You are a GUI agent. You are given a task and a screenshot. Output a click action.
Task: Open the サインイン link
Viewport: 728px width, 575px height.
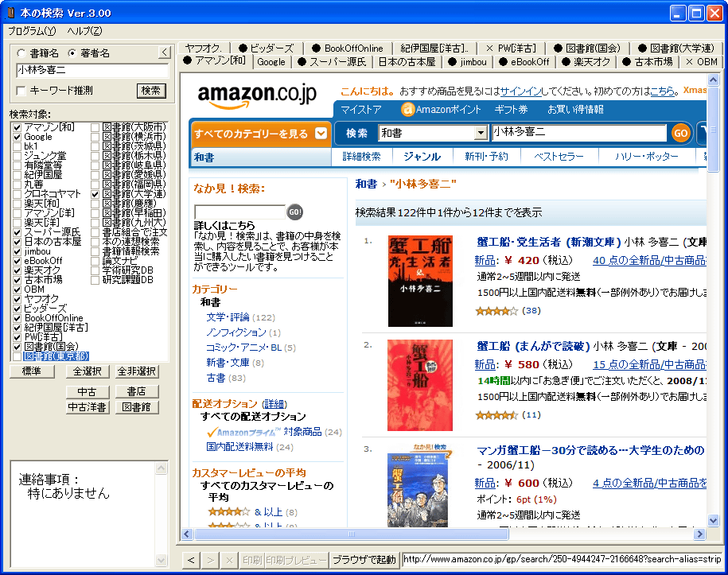click(521, 91)
